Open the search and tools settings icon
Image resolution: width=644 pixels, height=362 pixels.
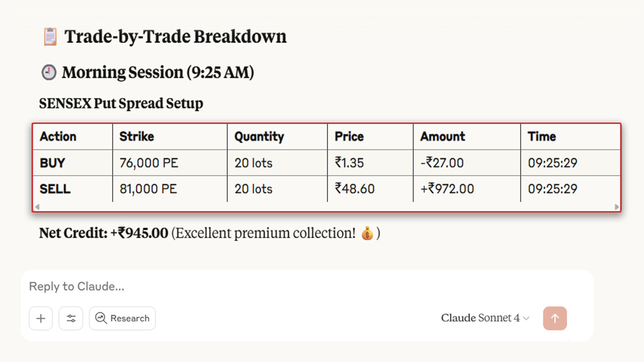[71, 318]
